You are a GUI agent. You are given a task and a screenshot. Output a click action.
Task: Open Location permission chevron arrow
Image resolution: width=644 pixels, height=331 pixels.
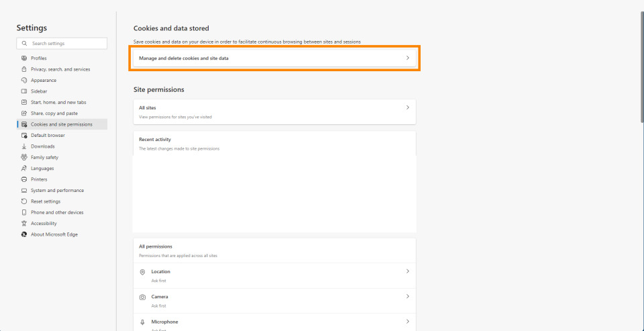tap(407, 271)
